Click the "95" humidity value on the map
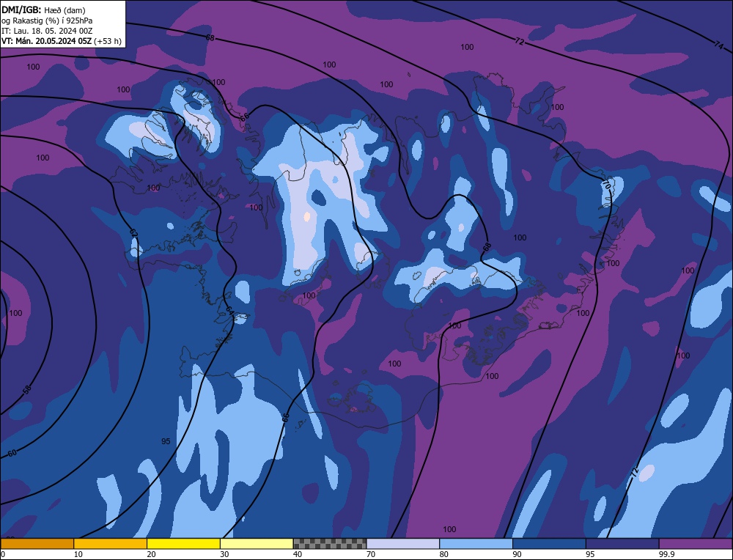Image resolution: width=733 pixels, height=560 pixels. click(x=166, y=441)
